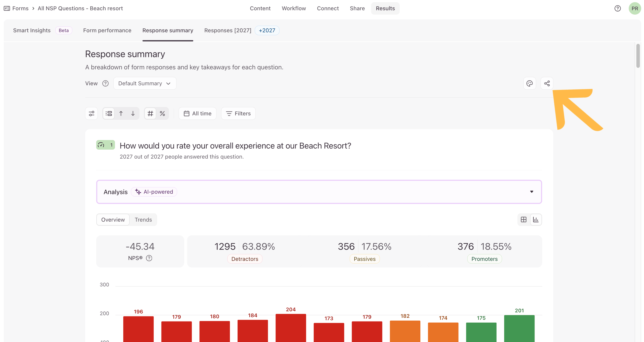The height and width of the screenshot is (342, 644).
Task: Select the Trends view tab
Action: (x=143, y=219)
